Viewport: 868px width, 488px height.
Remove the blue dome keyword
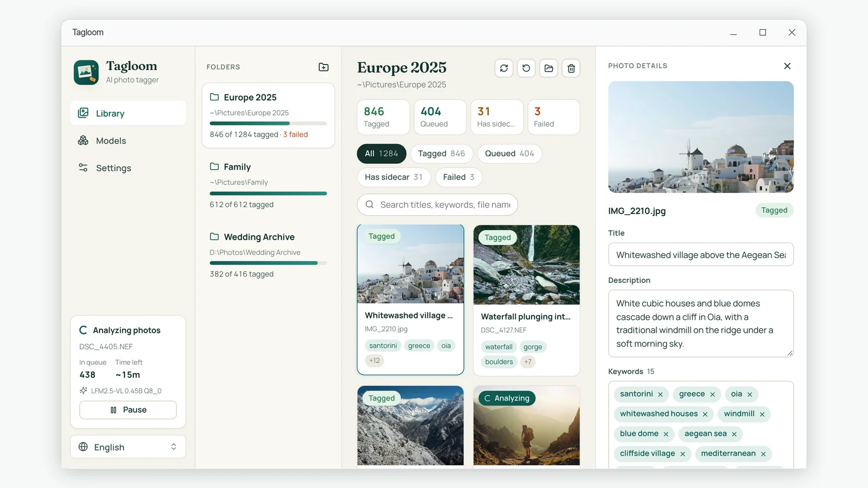pyautogui.click(x=666, y=434)
